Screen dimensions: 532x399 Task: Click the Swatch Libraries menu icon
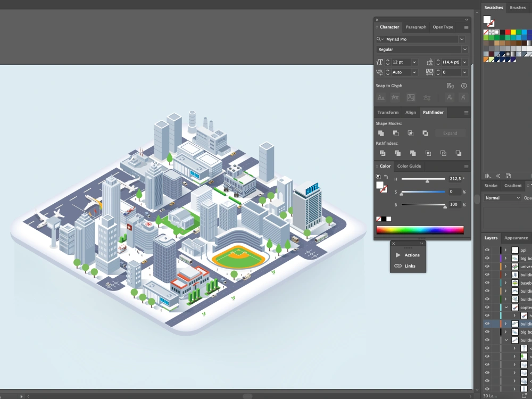pyautogui.click(x=487, y=176)
